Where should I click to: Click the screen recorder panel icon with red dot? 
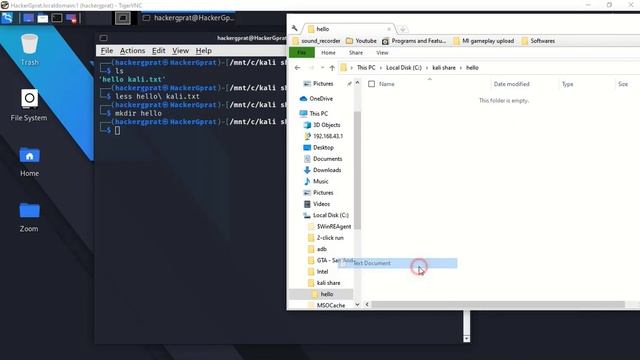tap(71, 18)
